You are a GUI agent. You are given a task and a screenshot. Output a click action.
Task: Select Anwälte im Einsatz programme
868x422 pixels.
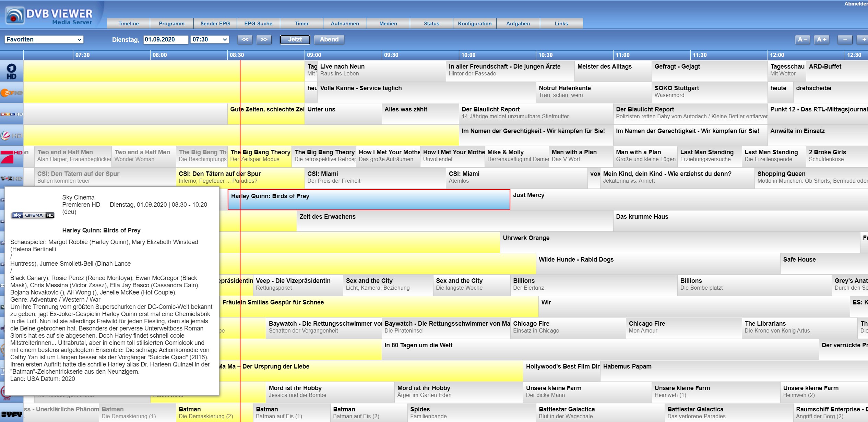(x=818, y=135)
